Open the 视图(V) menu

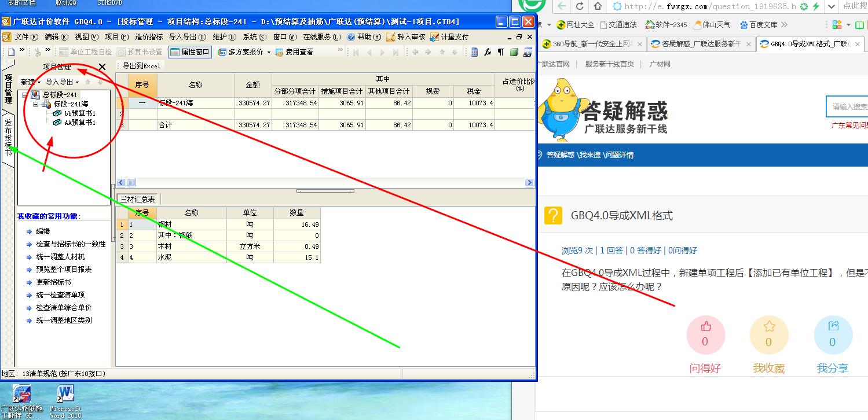87,36
